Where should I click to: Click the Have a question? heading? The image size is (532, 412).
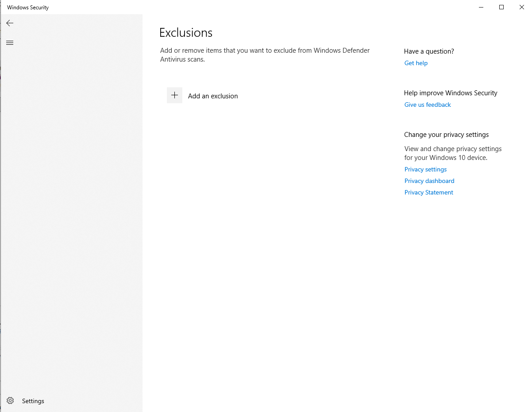click(x=429, y=51)
